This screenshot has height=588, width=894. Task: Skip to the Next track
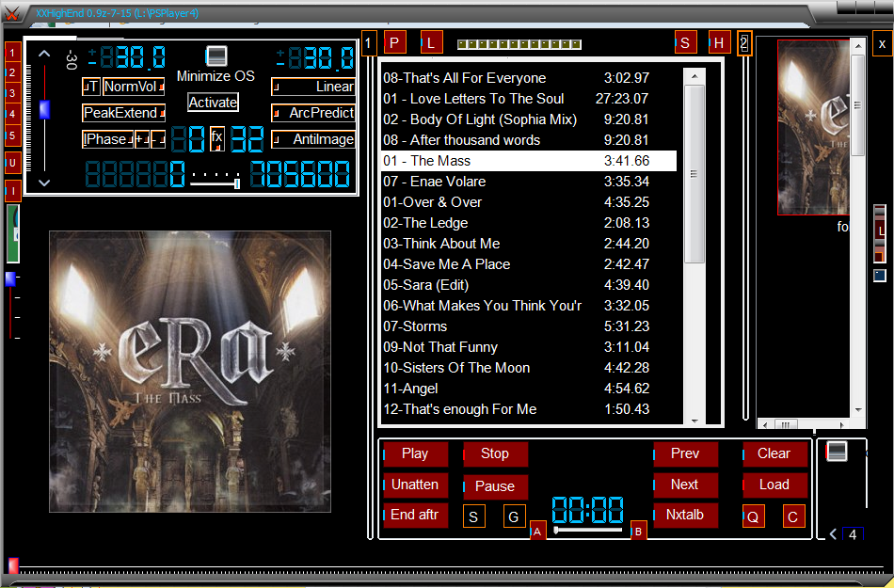[685, 485]
